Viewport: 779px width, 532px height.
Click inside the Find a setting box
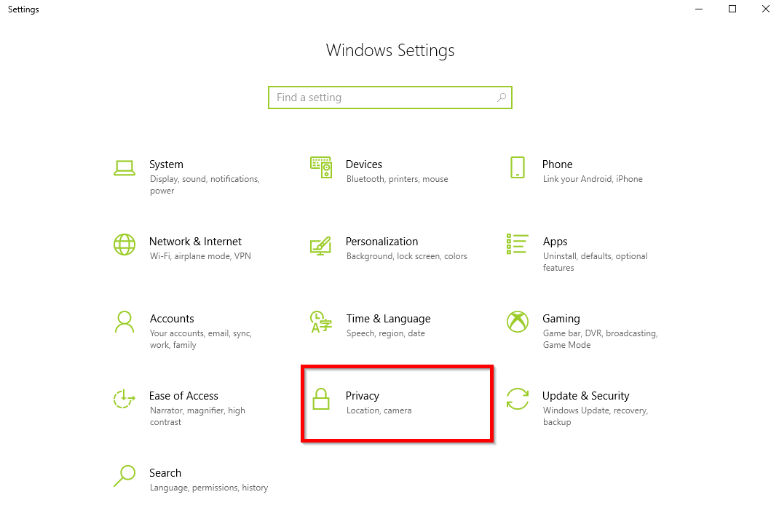[x=382, y=98]
